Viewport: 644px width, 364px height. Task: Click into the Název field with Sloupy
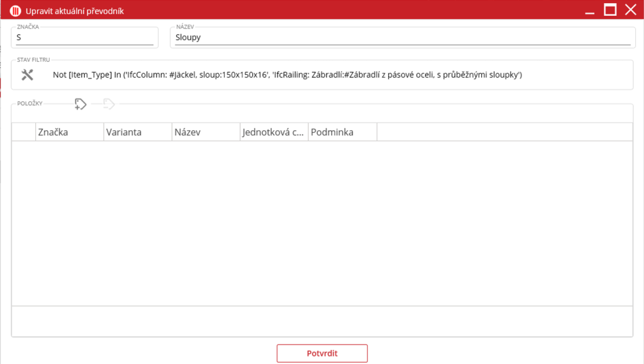[401, 38]
